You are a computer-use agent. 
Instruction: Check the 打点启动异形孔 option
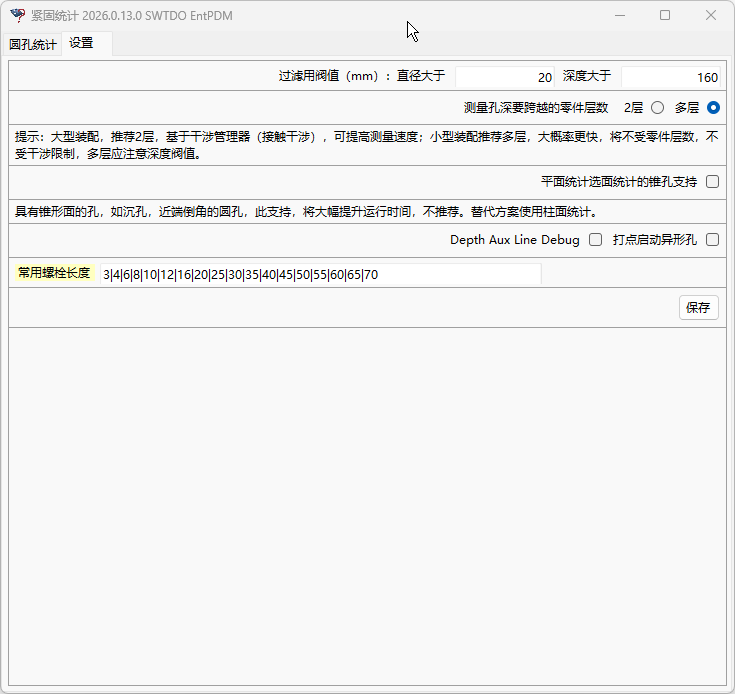pyautogui.click(x=712, y=240)
